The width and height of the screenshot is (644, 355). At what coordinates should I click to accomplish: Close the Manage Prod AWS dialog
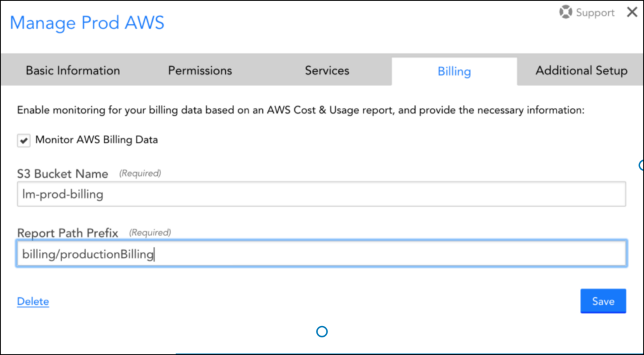click(x=632, y=13)
